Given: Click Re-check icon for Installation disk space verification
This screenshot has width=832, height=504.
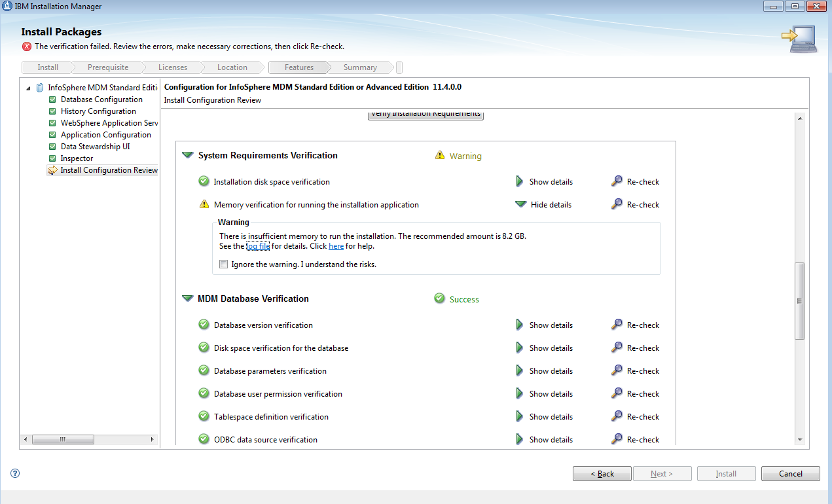Looking at the screenshot, I should pos(617,181).
